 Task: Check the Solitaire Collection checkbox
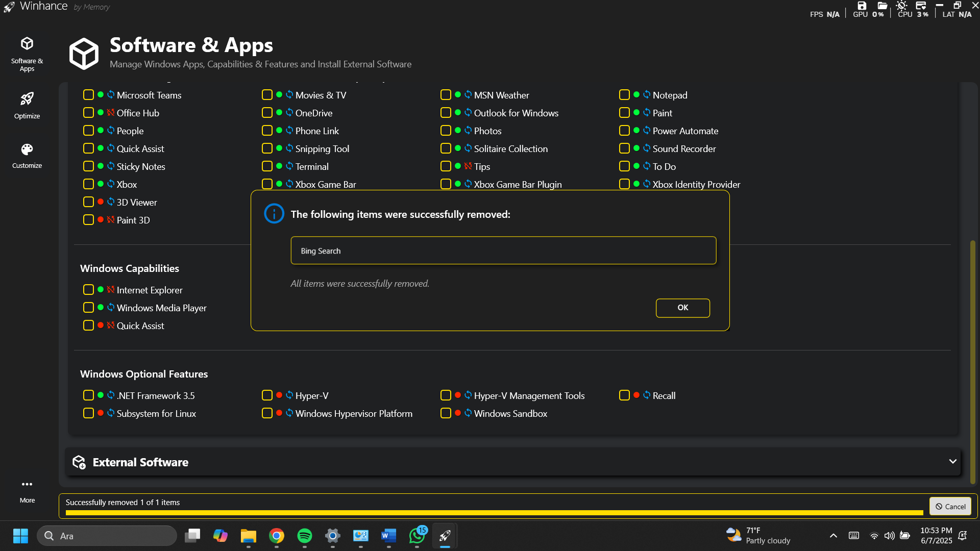pyautogui.click(x=446, y=148)
